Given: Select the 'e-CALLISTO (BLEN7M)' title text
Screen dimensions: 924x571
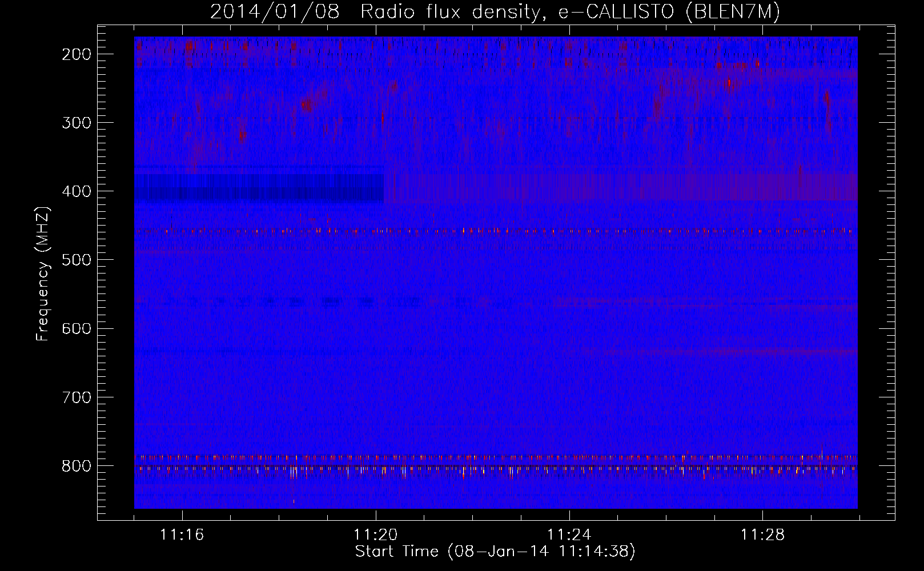Looking at the screenshot, I should [x=669, y=12].
